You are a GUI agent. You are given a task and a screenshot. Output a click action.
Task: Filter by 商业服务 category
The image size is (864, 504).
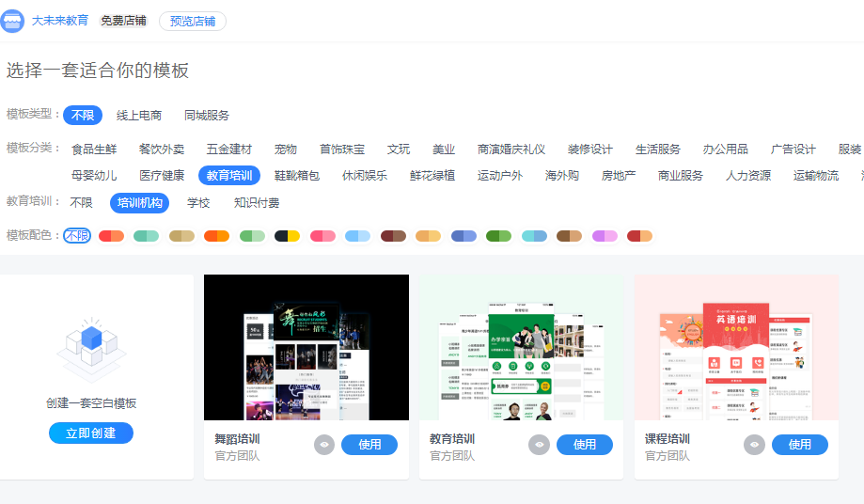pyautogui.click(x=681, y=175)
